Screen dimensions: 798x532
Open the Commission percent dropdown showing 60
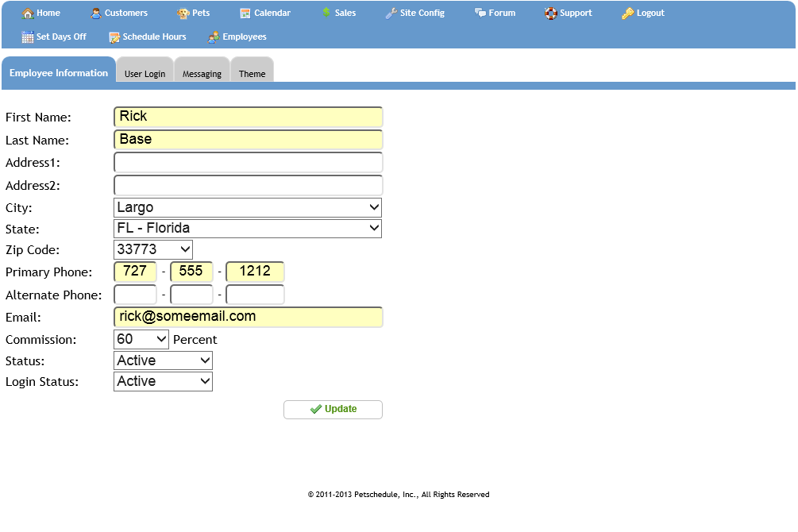(x=141, y=340)
